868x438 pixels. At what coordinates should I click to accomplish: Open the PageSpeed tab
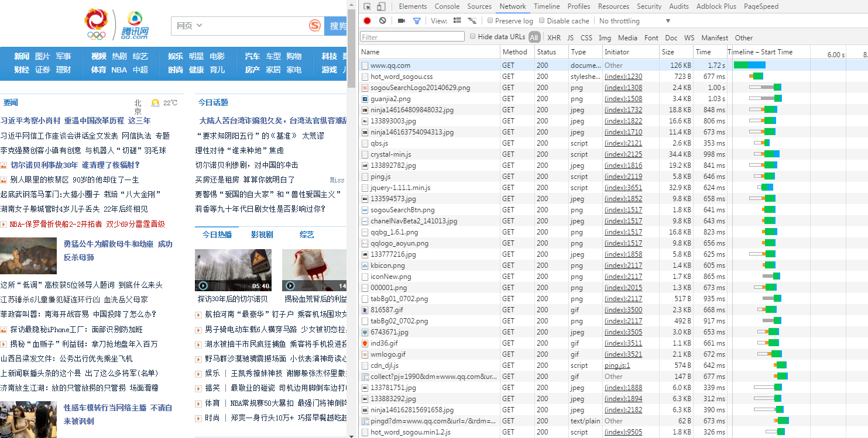click(x=761, y=6)
